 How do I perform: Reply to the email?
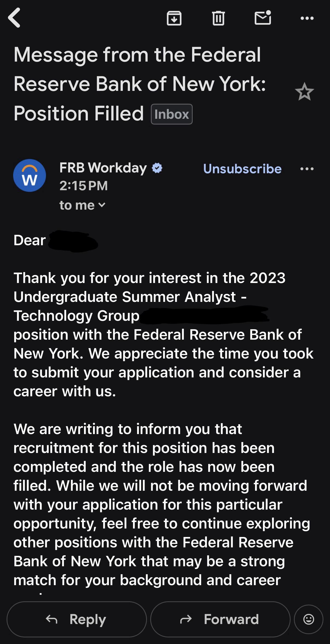click(77, 619)
